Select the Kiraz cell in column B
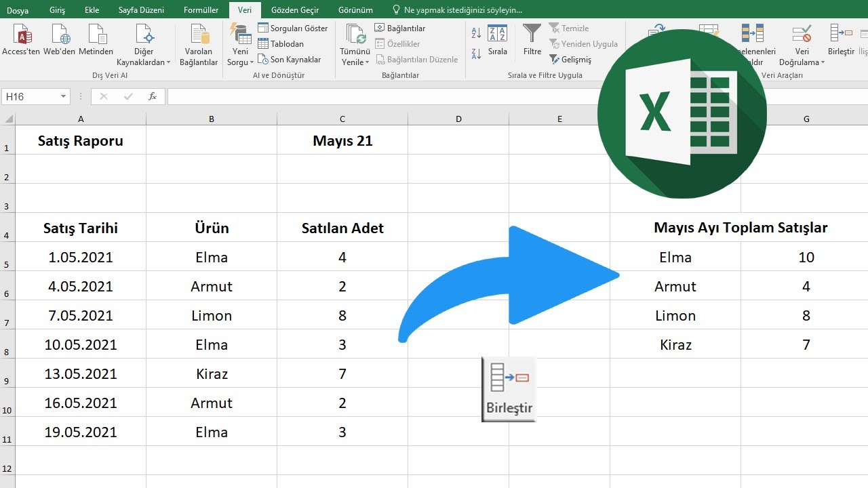This screenshot has height=488, width=868. (x=212, y=373)
